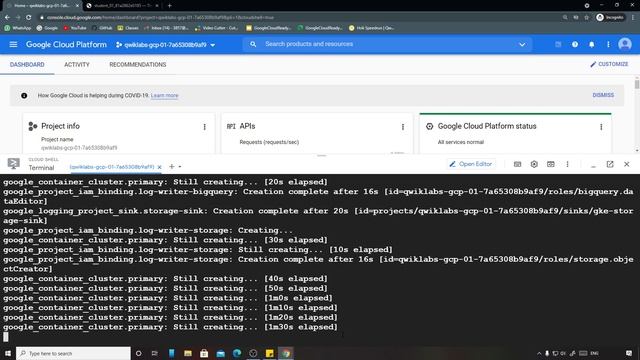The image size is (640, 360).
Task: Click the COVID-19 Learn more link
Action: (x=164, y=96)
